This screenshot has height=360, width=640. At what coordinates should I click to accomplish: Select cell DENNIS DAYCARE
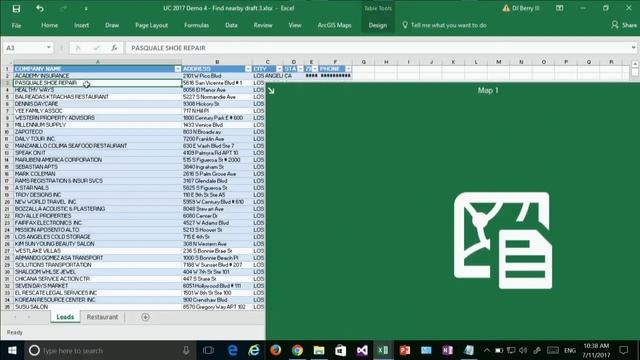coord(98,104)
